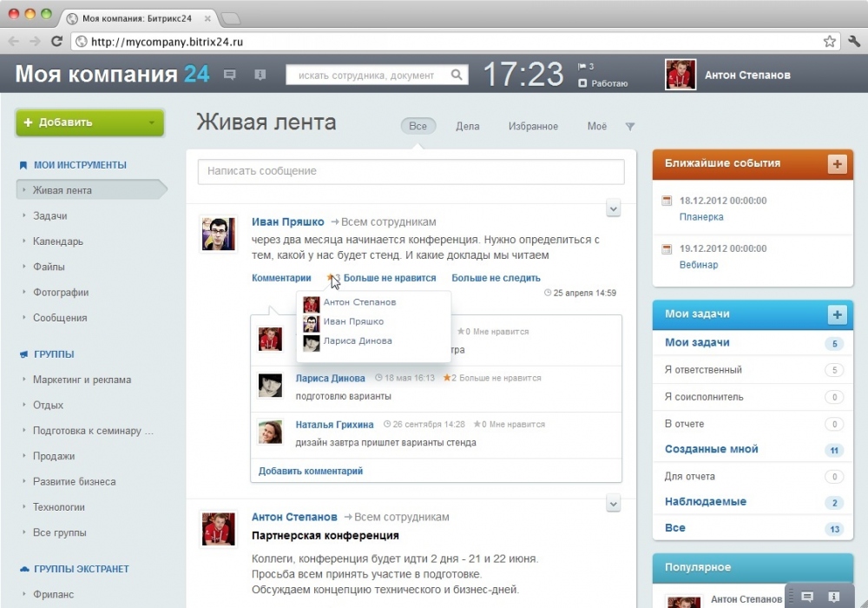Open dropdown arrow on Иван Пряшко's post
This screenshot has height=608, width=868.
(614, 208)
